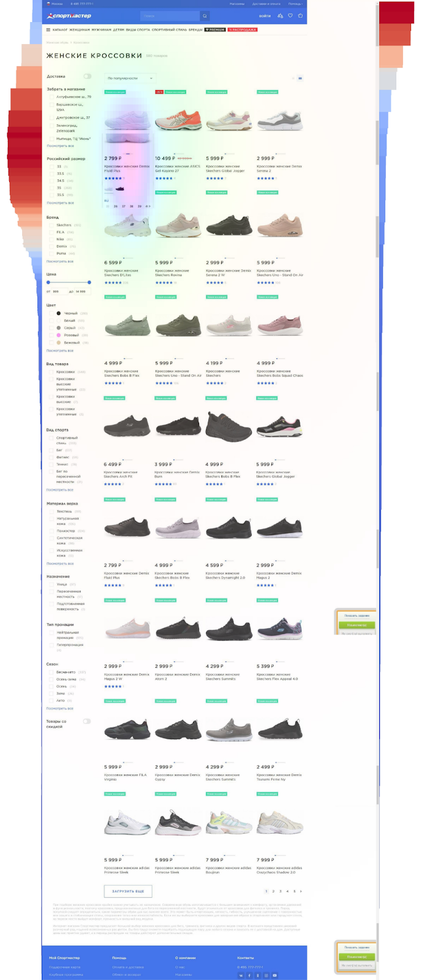427x980 pixels.
Task: Click the ЗАГРУЗИТЬ ЕЩЕ button
Action: (128, 891)
